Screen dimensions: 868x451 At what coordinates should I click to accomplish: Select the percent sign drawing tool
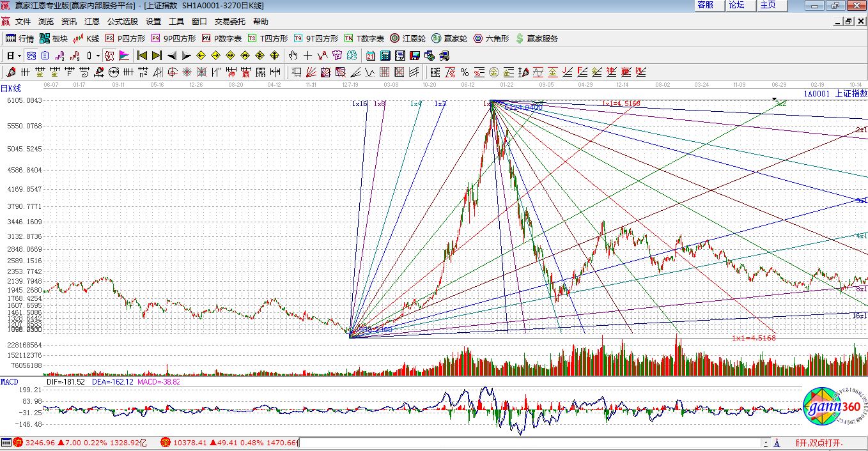[465, 72]
